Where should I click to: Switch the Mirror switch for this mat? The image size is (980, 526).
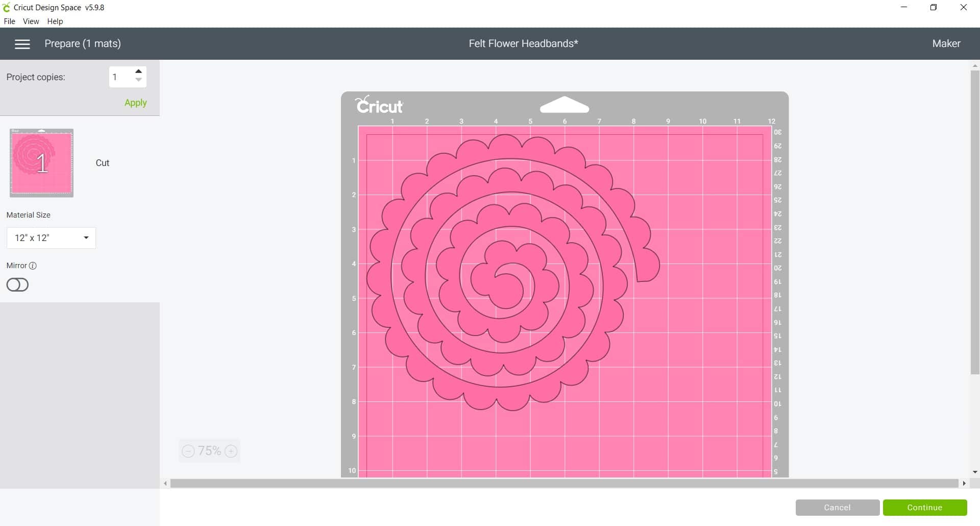click(17, 284)
